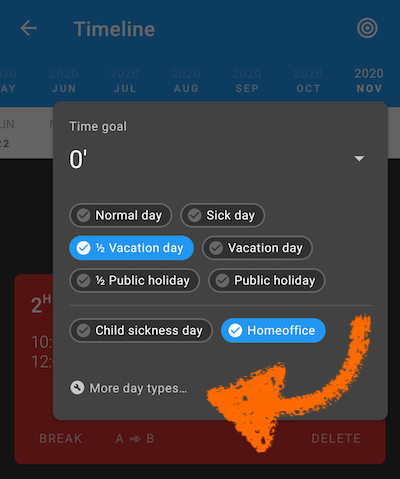
Task: Click the DELETE button
Action: coord(336,439)
